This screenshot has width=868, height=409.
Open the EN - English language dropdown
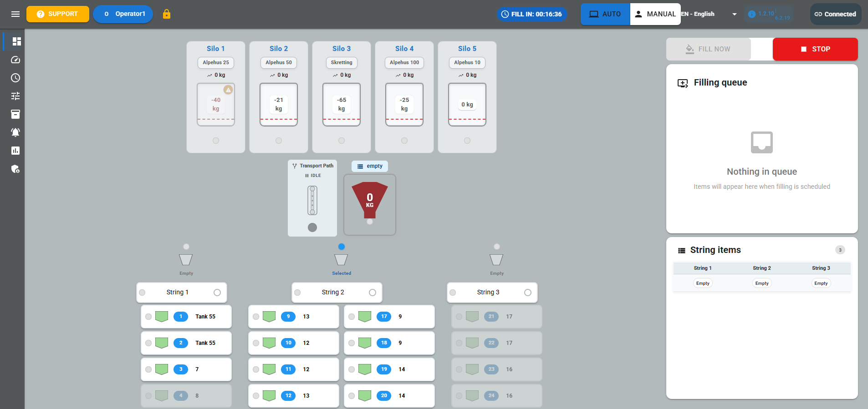coord(709,14)
